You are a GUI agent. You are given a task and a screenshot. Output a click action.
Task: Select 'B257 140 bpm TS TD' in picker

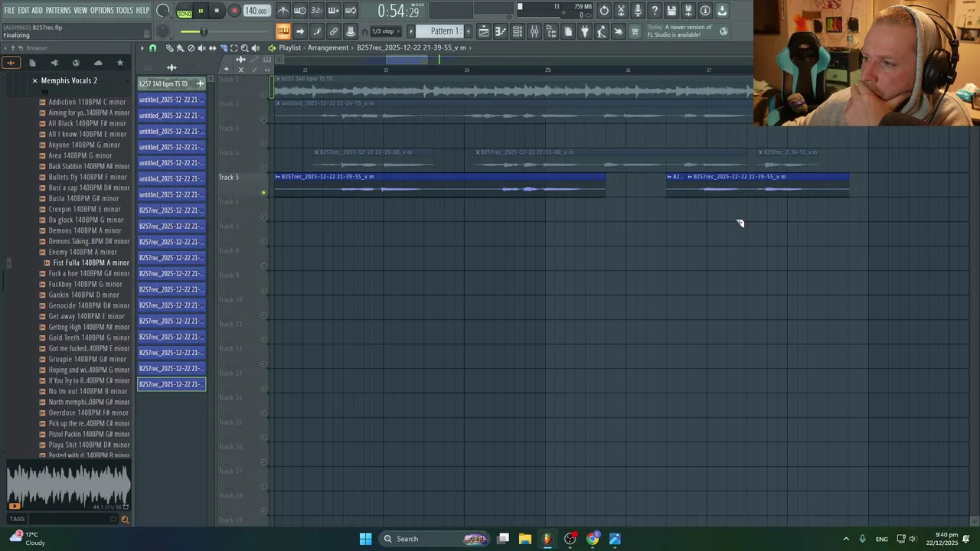[171, 83]
